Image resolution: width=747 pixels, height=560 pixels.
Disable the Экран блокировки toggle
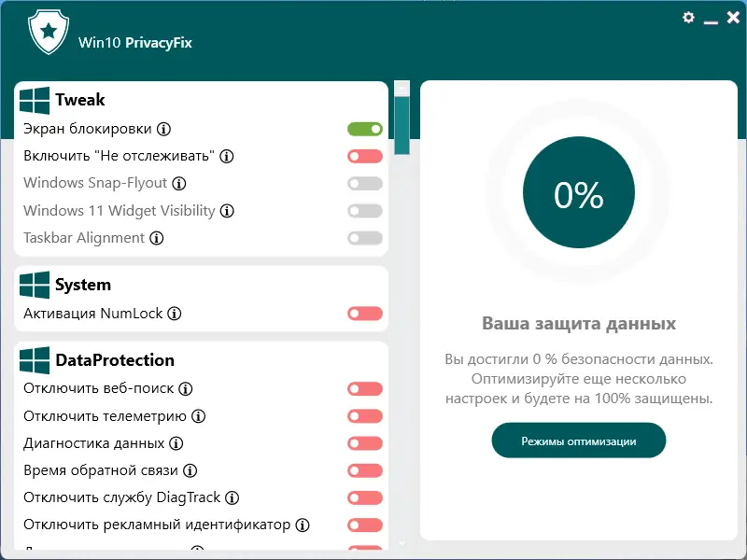pyautogui.click(x=365, y=129)
